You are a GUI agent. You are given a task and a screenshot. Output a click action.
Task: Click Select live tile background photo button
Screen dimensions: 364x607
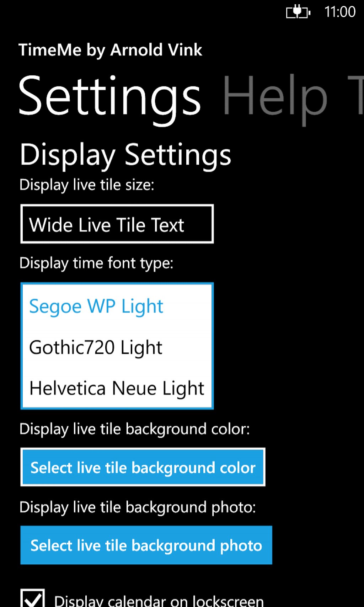pos(146,545)
